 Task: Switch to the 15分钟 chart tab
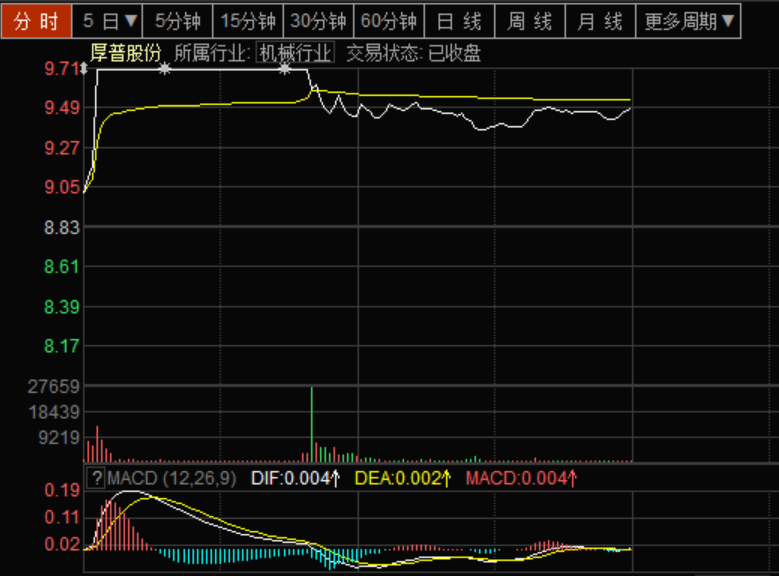coord(248,21)
